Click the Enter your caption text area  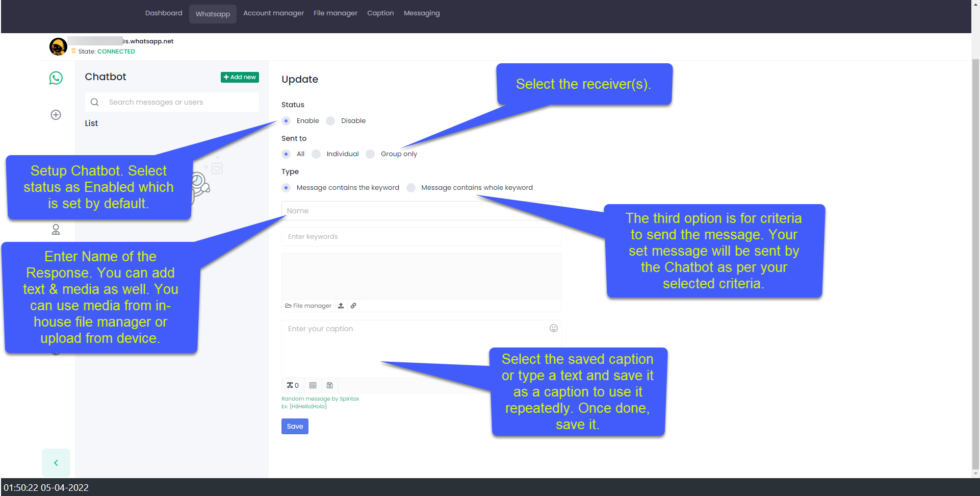click(422, 349)
